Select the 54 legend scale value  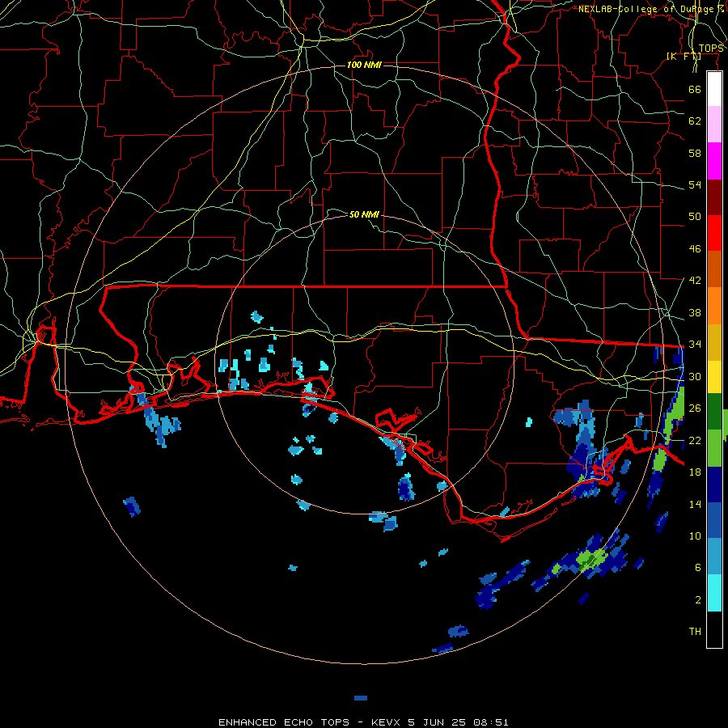pyautogui.click(x=695, y=184)
